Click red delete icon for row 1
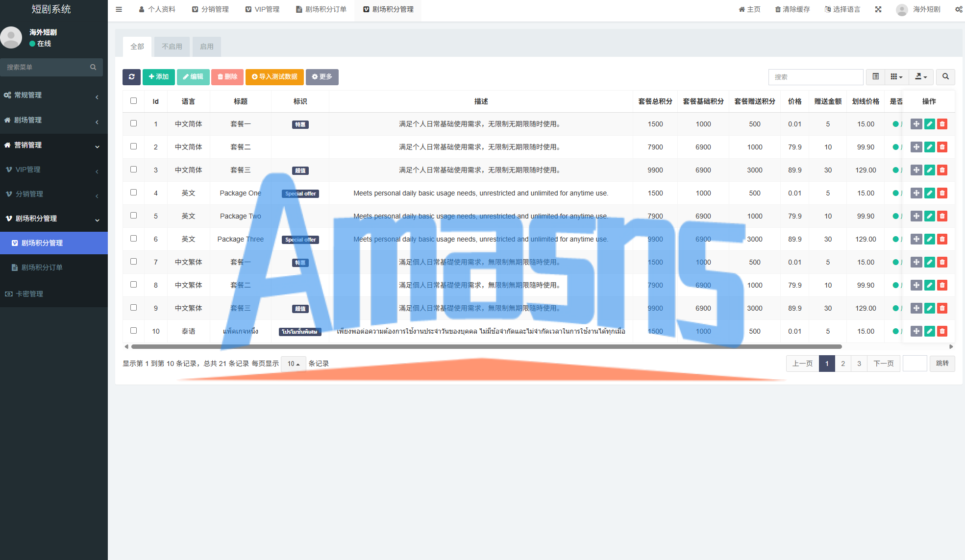 (942, 124)
